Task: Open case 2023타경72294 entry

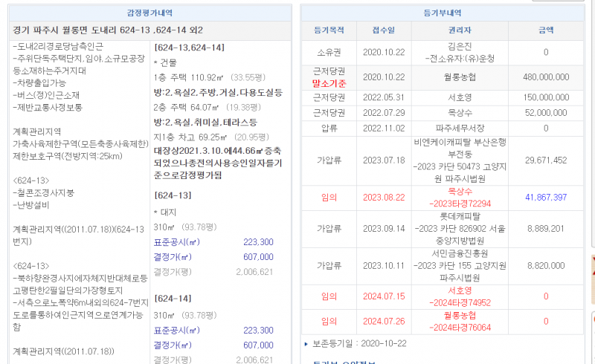Action: 460,203
